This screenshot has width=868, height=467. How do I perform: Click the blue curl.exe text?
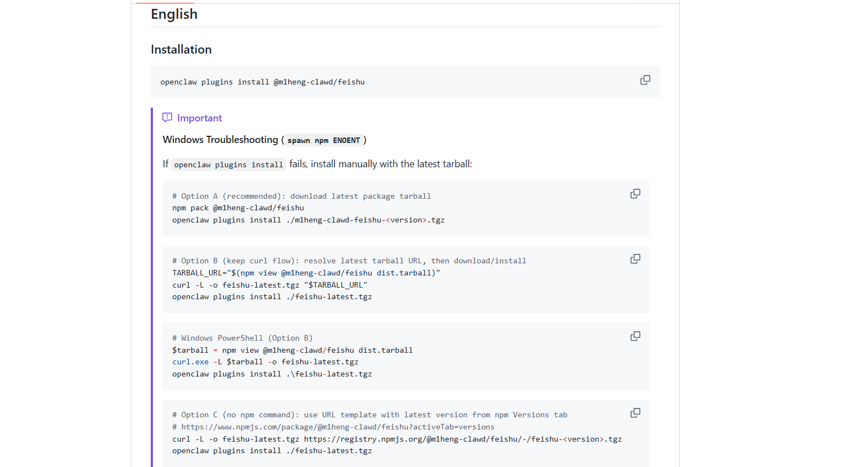[x=190, y=362]
